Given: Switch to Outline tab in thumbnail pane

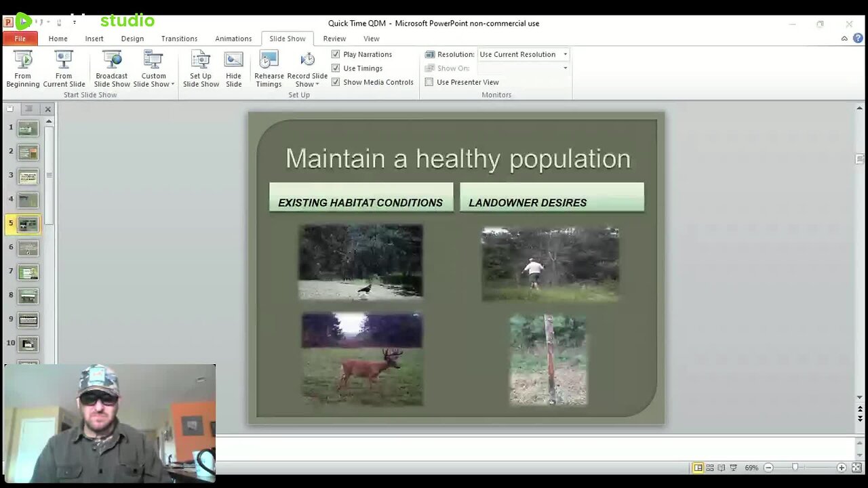Looking at the screenshot, I should [28, 109].
